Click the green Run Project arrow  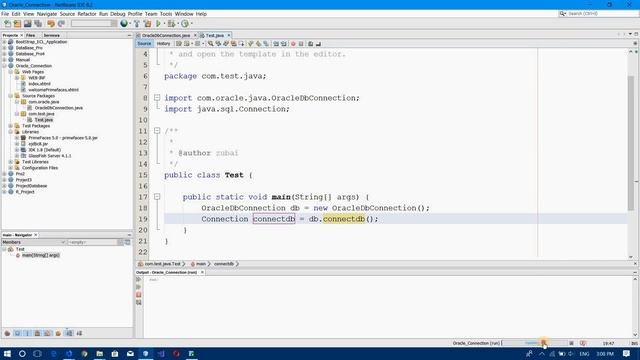(x=158, y=24)
